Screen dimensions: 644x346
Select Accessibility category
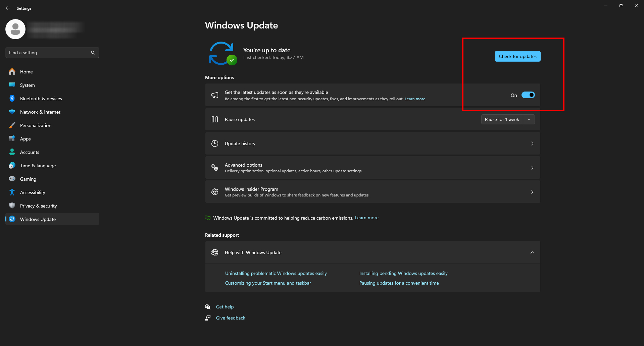coord(52,192)
